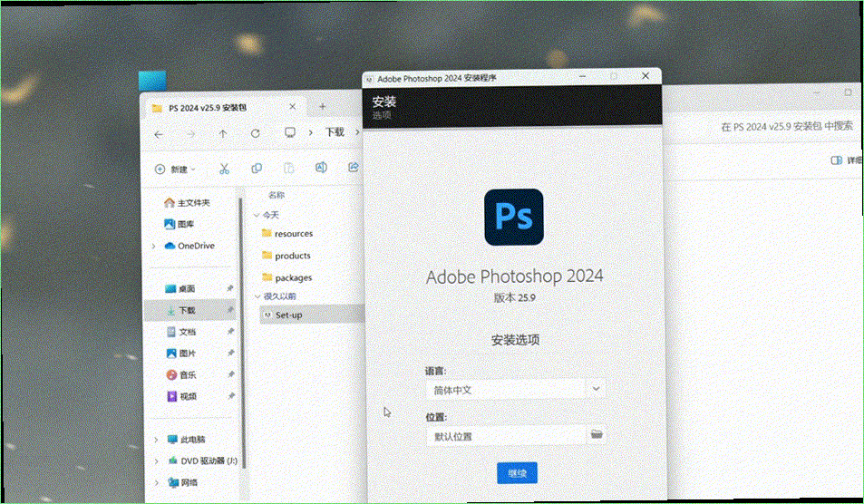Select the resources folder
The width and height of the screenshot is (864, 504).
point(287,234)
